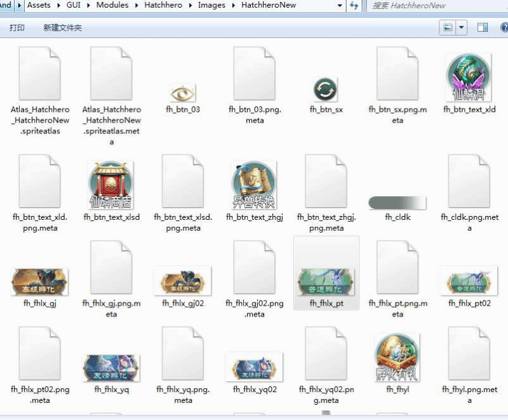Image resolution: width=508 pixels, height=420 pixels.
Task: Select the fh_btn_text_xld image file
Action: point(469,78)
